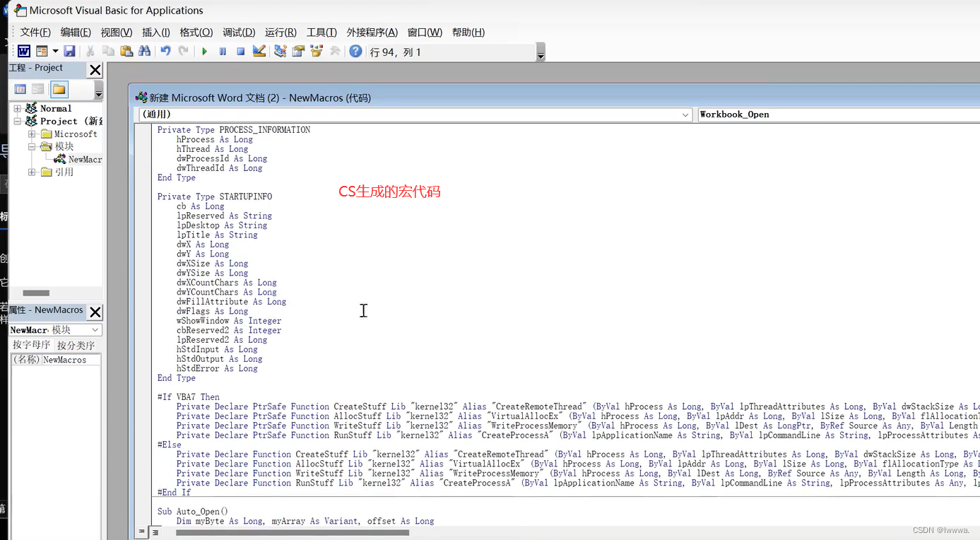980x540 pixels.
Task: Expand the Microsoft folder node
Action: (32, 134)
